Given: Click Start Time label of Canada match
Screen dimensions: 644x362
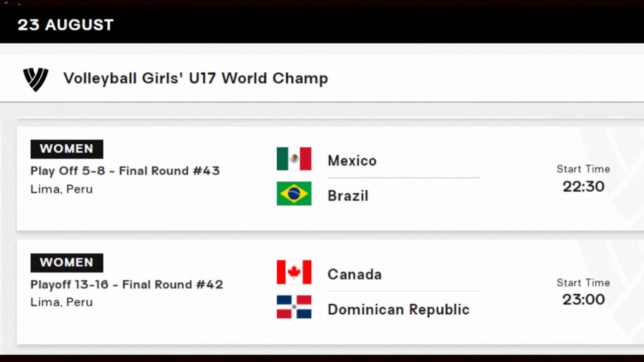Looking at the screenshot, I should pos(583,283).
